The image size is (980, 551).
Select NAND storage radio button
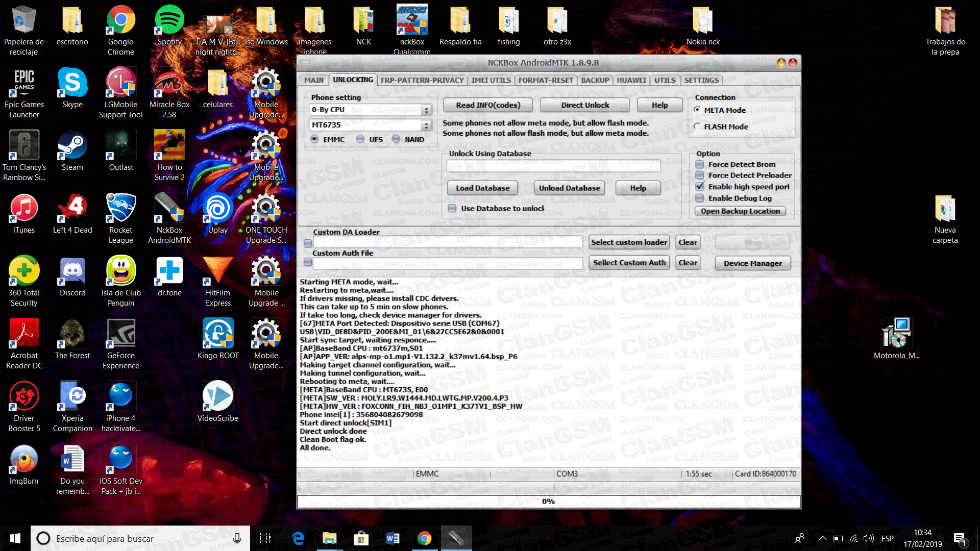pos(396,139)
